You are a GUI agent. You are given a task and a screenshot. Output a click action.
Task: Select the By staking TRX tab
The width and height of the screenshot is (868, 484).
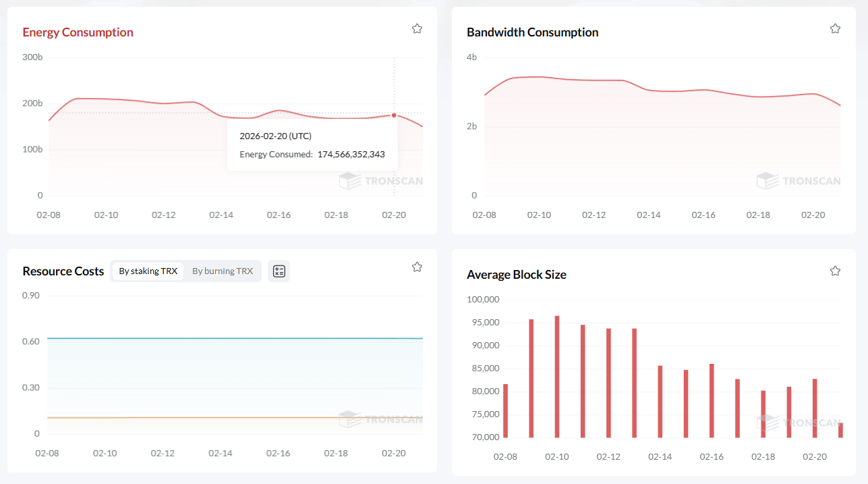(x=148, y=271)
